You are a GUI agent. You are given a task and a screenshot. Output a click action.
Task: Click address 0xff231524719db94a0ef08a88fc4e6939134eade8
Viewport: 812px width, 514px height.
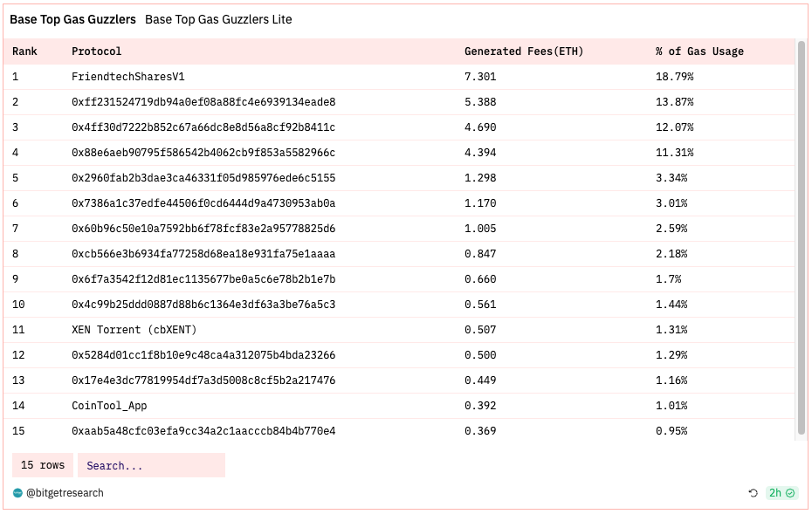[203, 102]
